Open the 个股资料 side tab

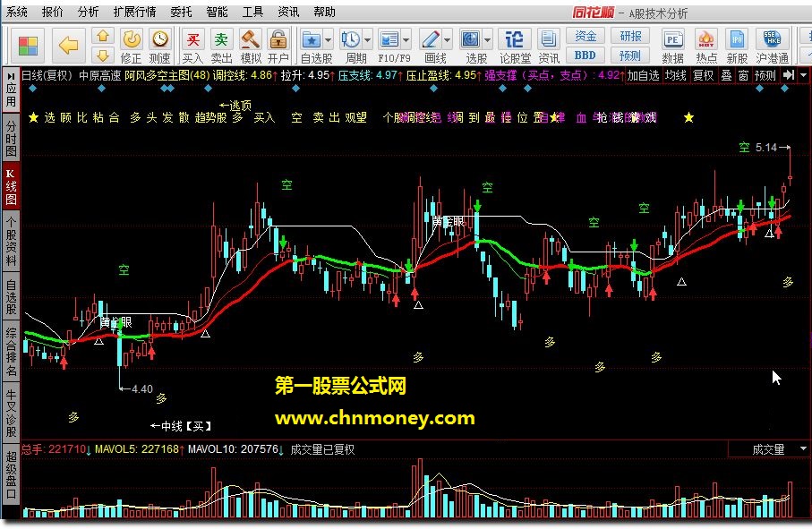click(11, 241)
